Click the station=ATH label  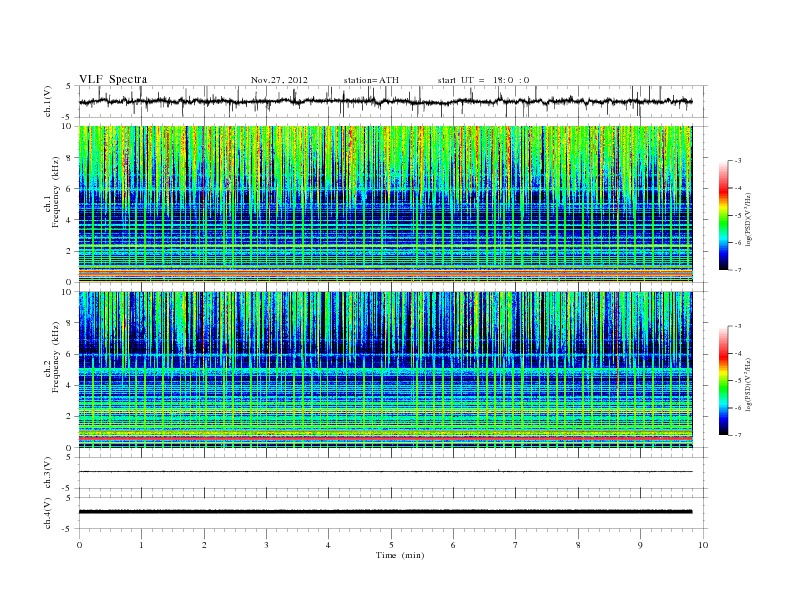(x=373, y=80)
